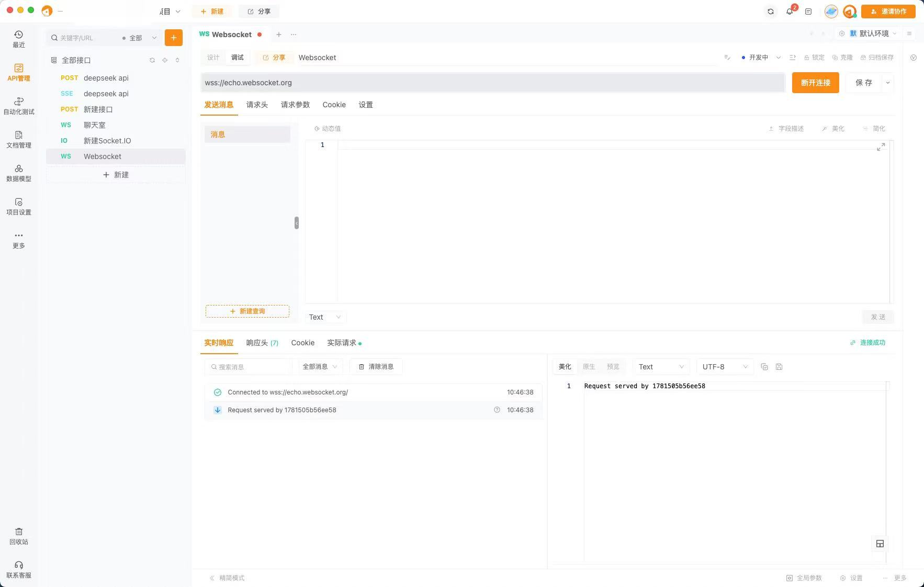Viewport: 924px width, 587px height.
Task: Collapse all interfaces with the sidebar arrows icon
Action: coord(177,60)
